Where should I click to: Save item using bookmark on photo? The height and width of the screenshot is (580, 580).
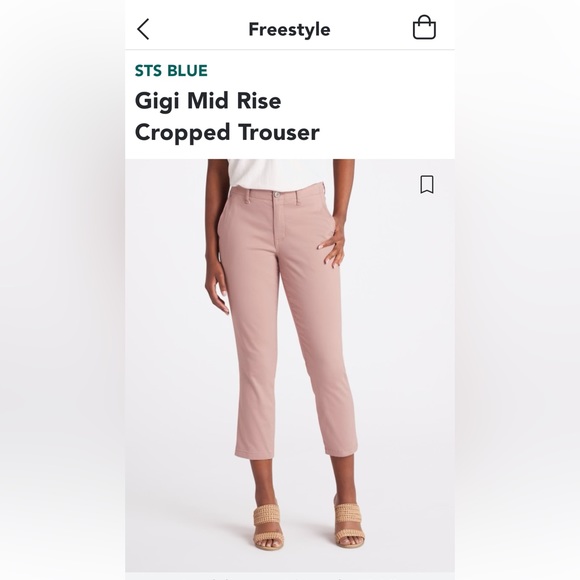tap(427, 184)
